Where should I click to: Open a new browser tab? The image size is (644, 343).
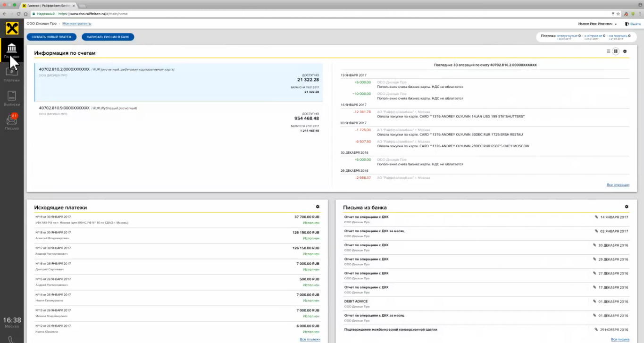tap(83, 5)
